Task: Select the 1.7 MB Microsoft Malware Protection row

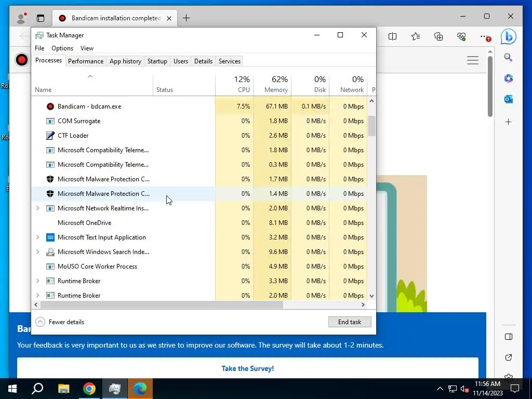Action: [199, 179]
